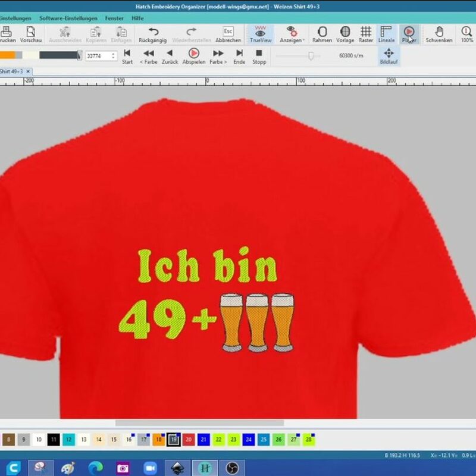Image resolution: width=476 pixels, height=476 pixels.
Task: Toggle the Raster grid display
Action: [366, 32]
